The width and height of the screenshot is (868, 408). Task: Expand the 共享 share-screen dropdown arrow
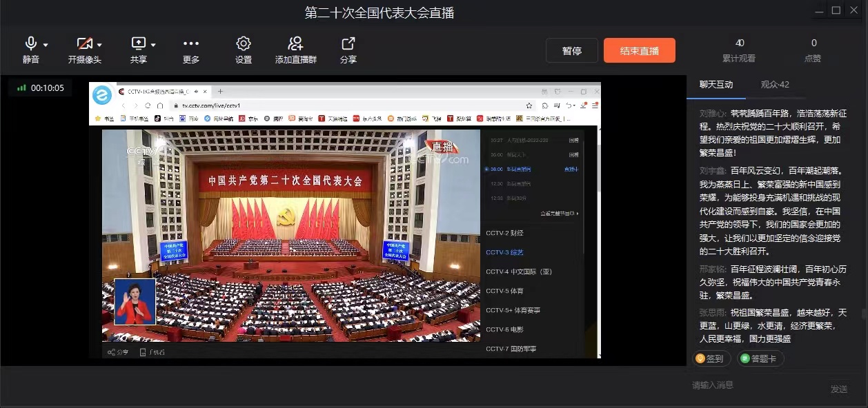point(153,45)
